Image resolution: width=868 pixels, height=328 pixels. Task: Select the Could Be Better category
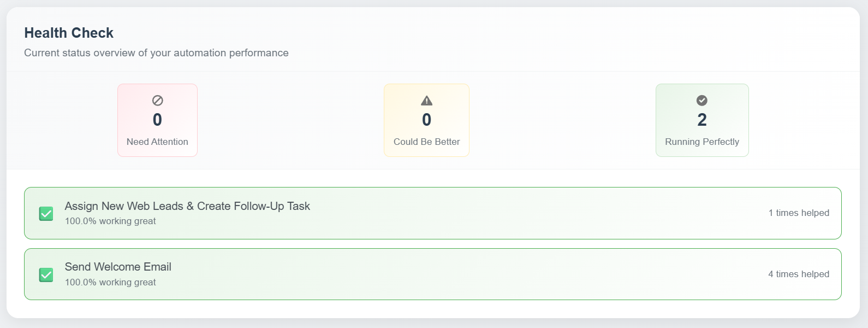[426, 120]
